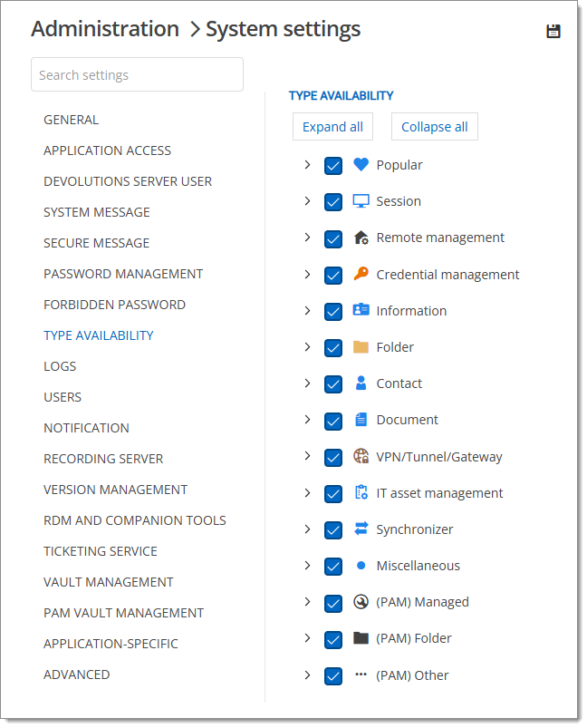
Task: Toggle the (PAM) Managed checkbox
Action: (332, 603)
